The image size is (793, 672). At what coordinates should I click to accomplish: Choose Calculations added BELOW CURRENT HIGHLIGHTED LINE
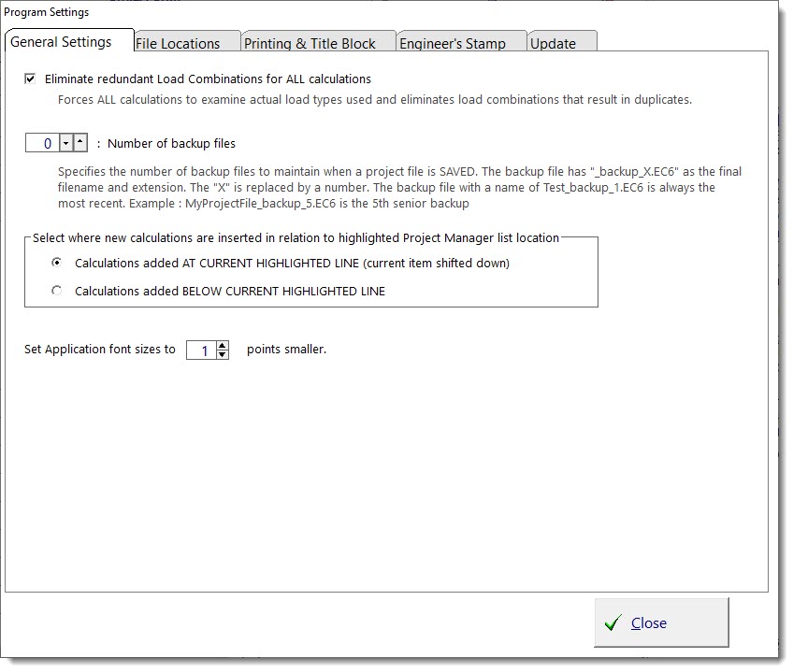coord(57,292)
